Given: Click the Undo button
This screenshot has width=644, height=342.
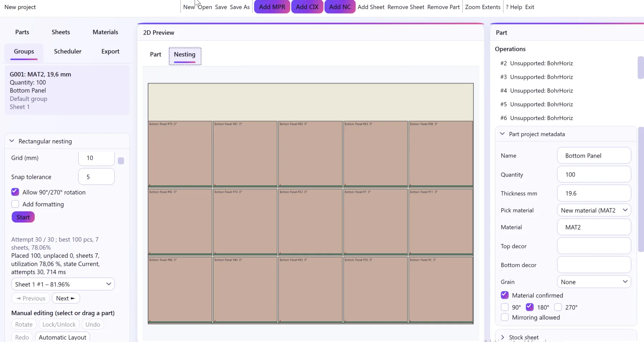Looking at the screenshot, I should click(93, 324).
